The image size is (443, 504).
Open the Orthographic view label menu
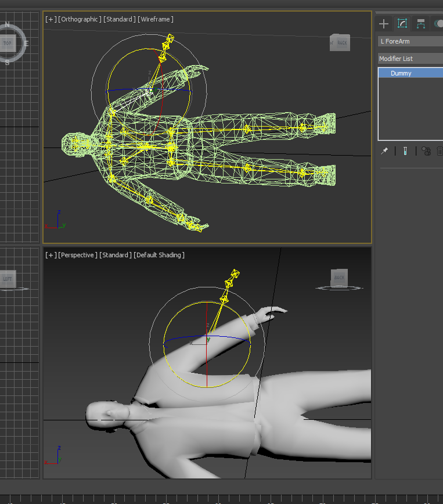pos(80,19)
